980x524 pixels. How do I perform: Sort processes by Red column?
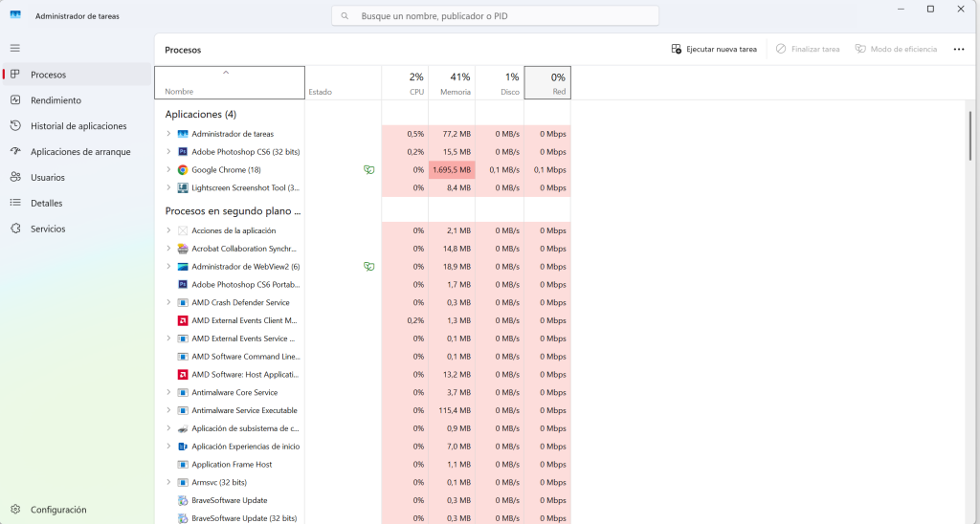[x=547, y=82]
